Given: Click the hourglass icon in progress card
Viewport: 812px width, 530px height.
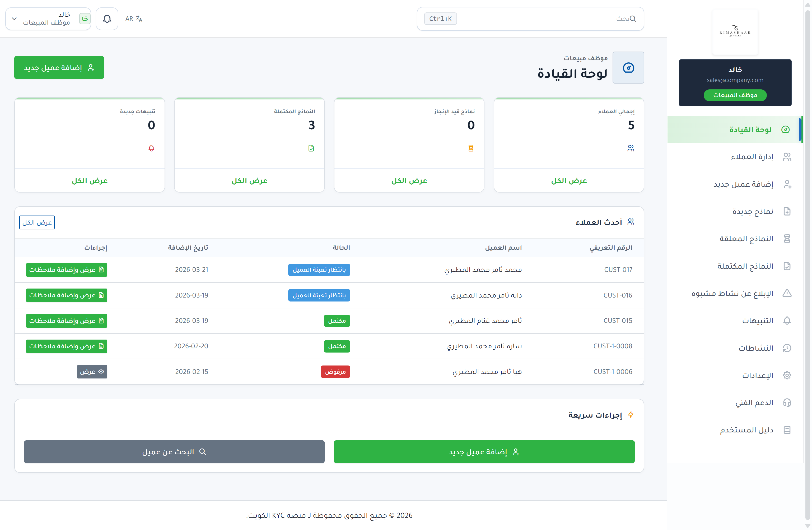Looking at the screenshot, I should 471,148.
